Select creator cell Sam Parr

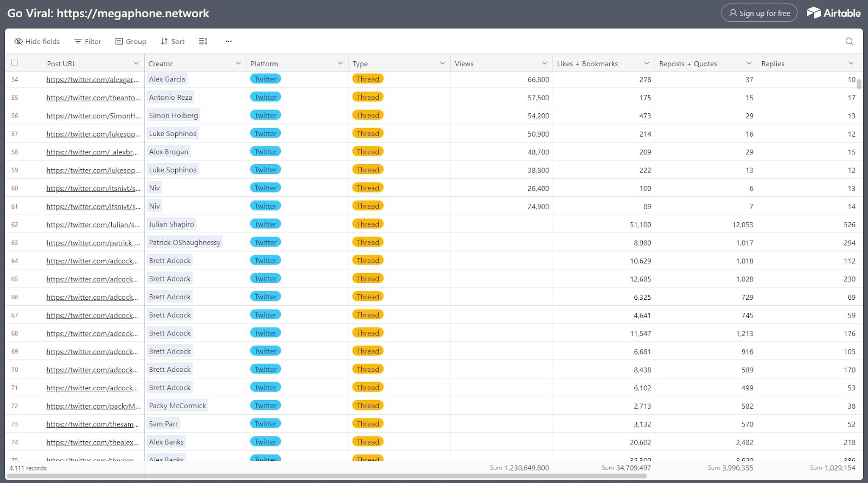click(163, 424)
